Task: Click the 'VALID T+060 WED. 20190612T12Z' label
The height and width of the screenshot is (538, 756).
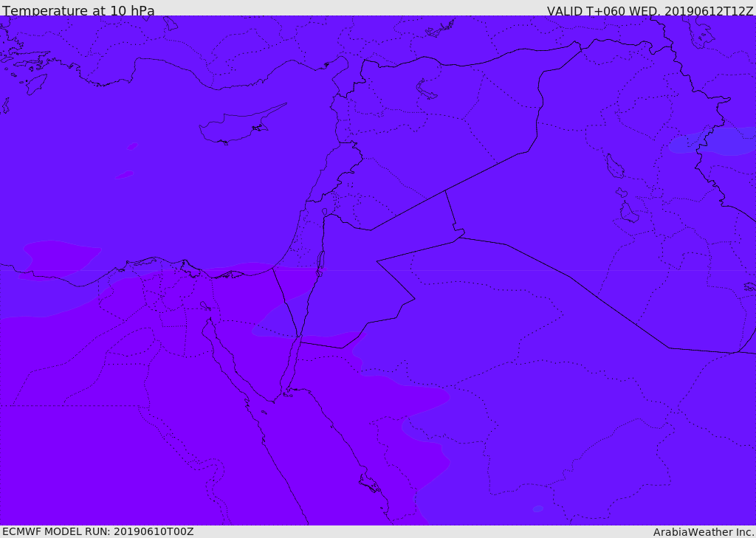Action: tap(650, 11)
